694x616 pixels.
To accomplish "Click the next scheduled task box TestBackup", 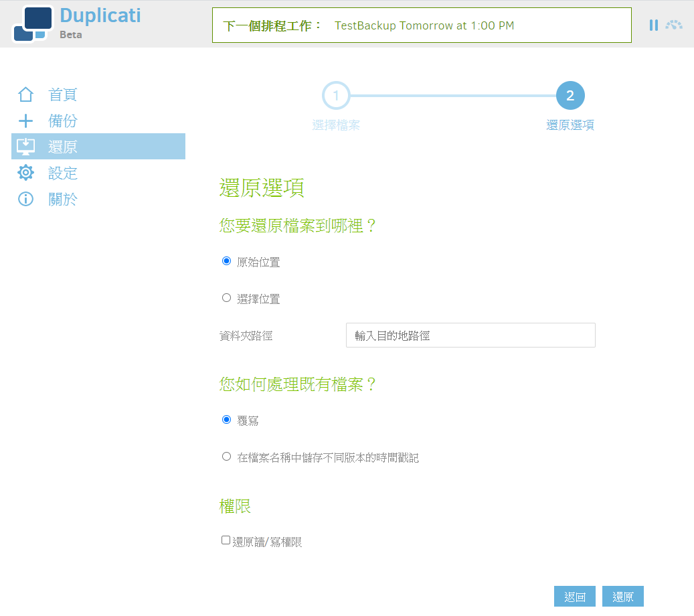I will point(422,25).
